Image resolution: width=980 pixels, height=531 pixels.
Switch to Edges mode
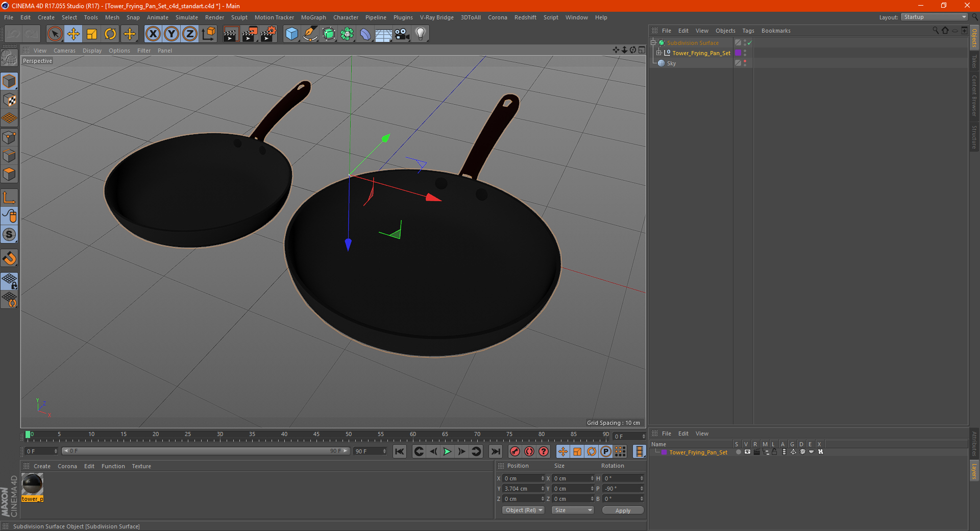[x=9, y=156]
